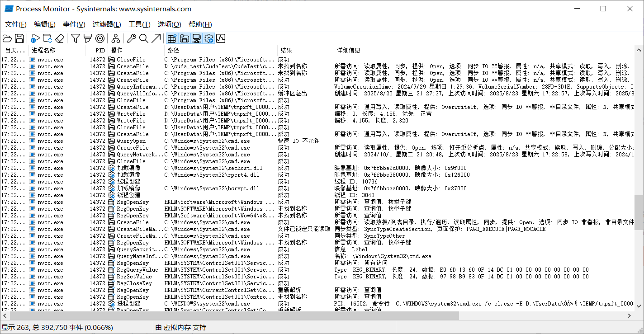Sort by the PID column header
644x334 pixels.
97,50
